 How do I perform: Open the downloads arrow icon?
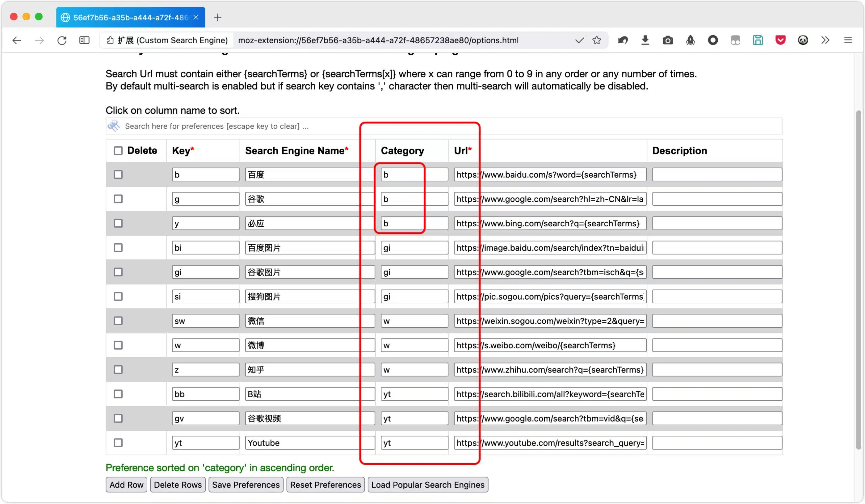click(x=645, y=41)
